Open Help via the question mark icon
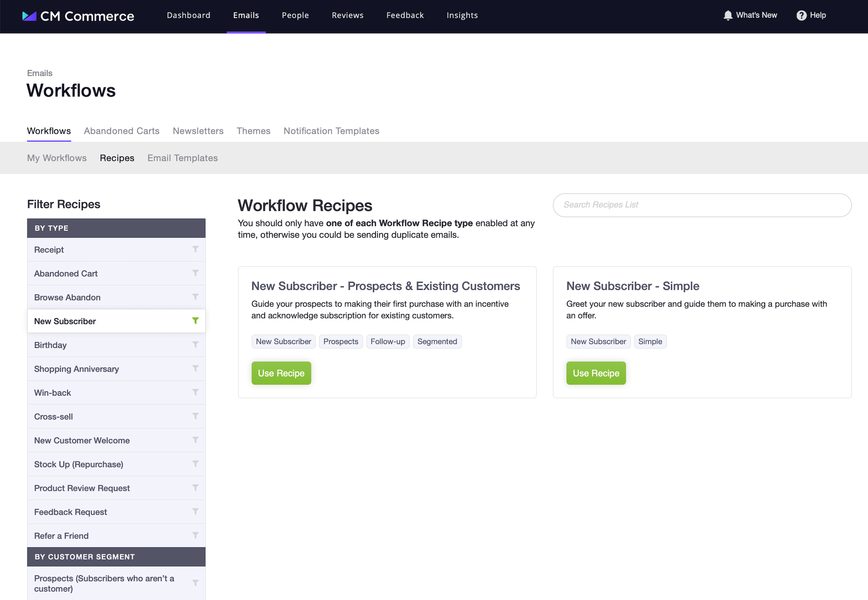 tap(801, 15)
